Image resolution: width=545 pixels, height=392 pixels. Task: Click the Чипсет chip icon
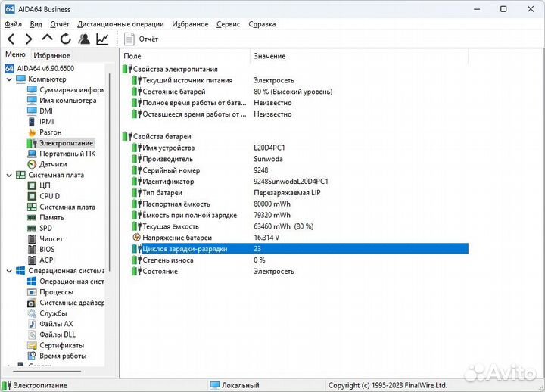tap(32, 238)
